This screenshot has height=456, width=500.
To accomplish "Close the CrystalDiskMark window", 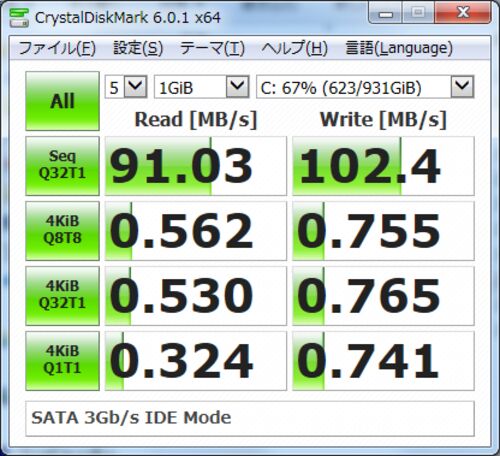I will click(x=463, y=13).
